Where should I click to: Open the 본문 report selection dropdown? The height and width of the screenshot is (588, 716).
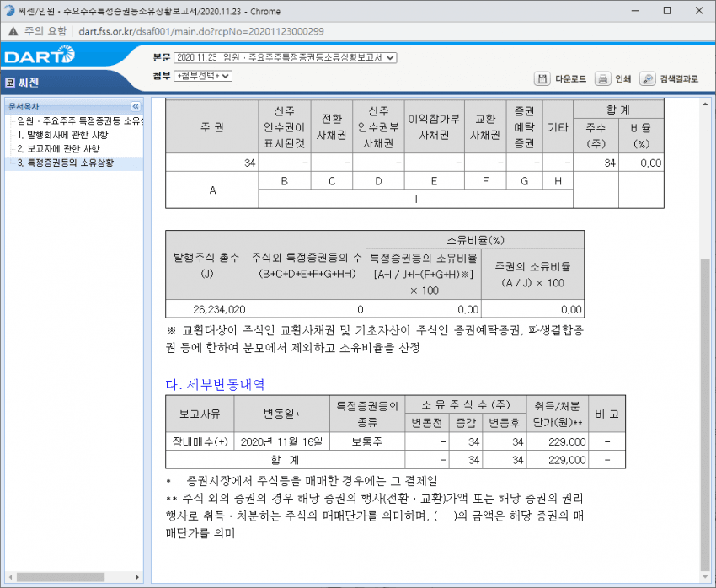coord(285,57)
